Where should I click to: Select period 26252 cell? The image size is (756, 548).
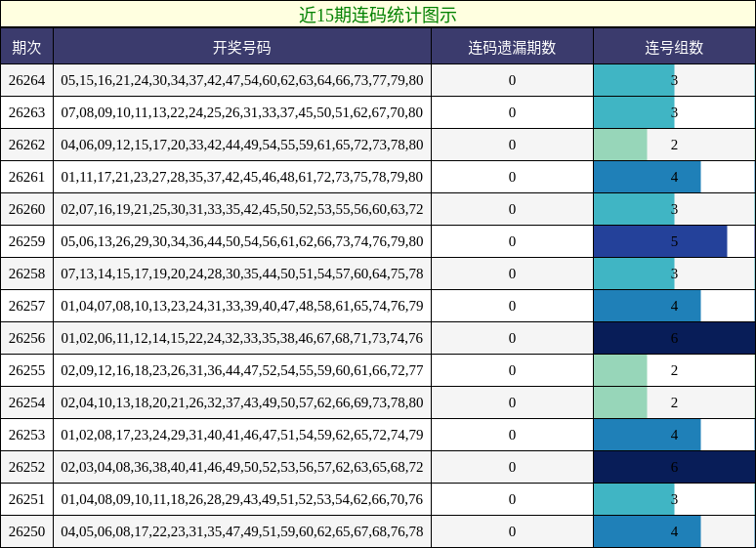[x=26, y=467]
